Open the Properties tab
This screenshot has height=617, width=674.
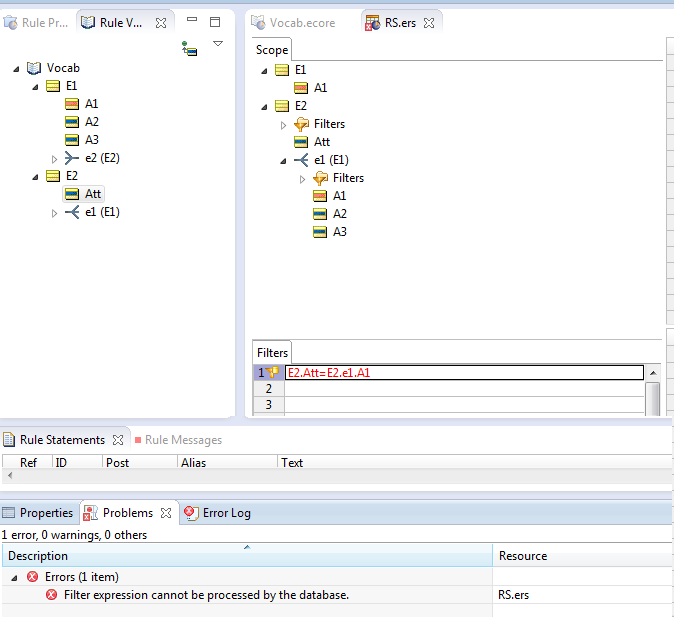(x=38, y=513)
